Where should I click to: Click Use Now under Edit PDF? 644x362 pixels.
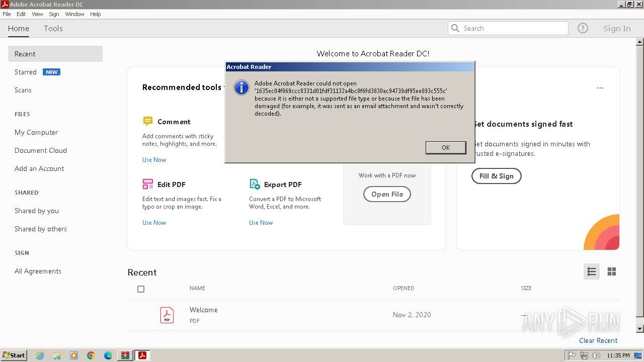click(154, 223)
